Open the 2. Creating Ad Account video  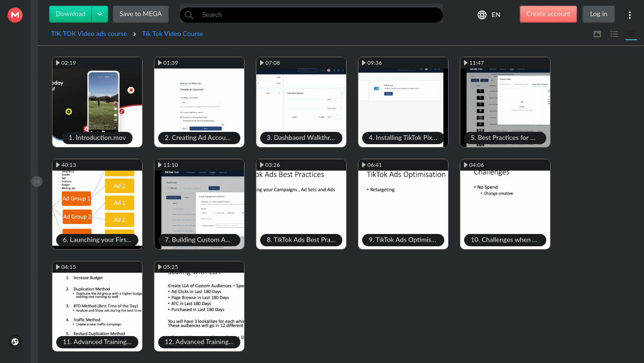click(199, 102)
